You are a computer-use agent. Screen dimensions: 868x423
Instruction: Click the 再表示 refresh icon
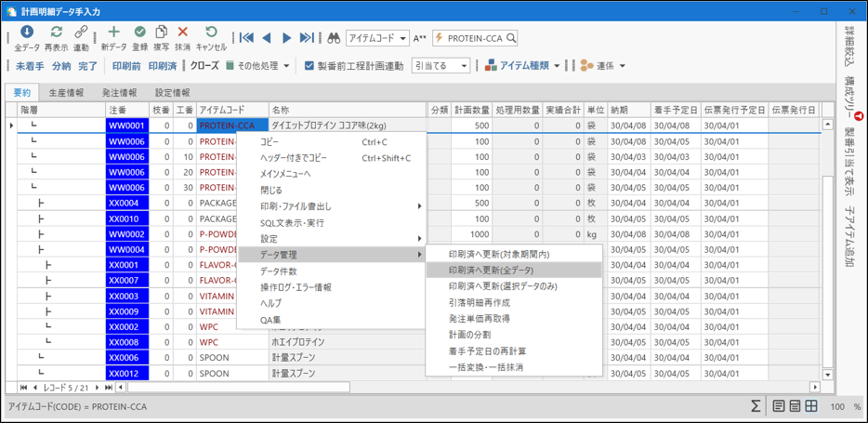[57, 33]
